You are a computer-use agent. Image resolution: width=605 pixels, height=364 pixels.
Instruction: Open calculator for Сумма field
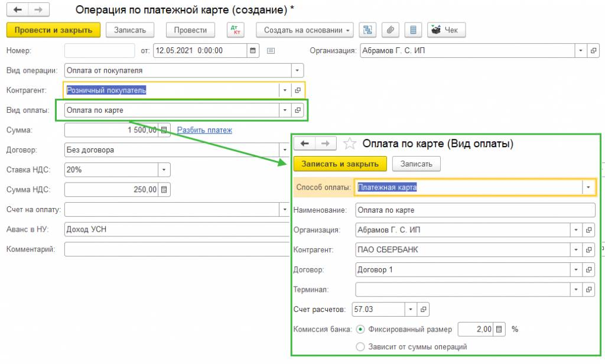pyautogui.click(x=164, y=130)
